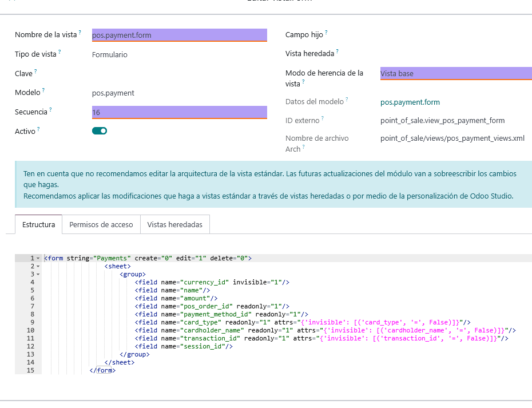Select the Estructura tab
The width and height of the screenshot is (532, 408).
point(39,225)
